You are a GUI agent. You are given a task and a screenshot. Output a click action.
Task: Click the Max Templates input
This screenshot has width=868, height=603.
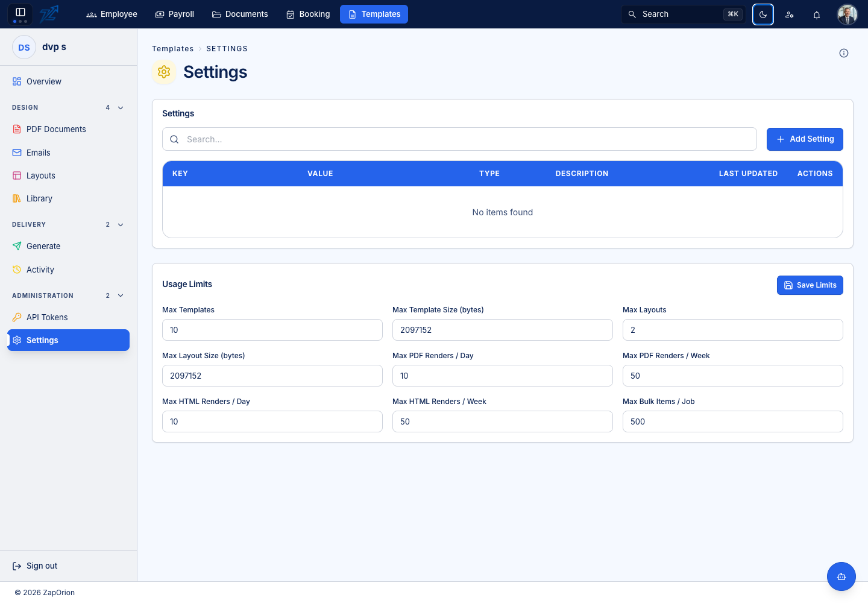point(272,330)
